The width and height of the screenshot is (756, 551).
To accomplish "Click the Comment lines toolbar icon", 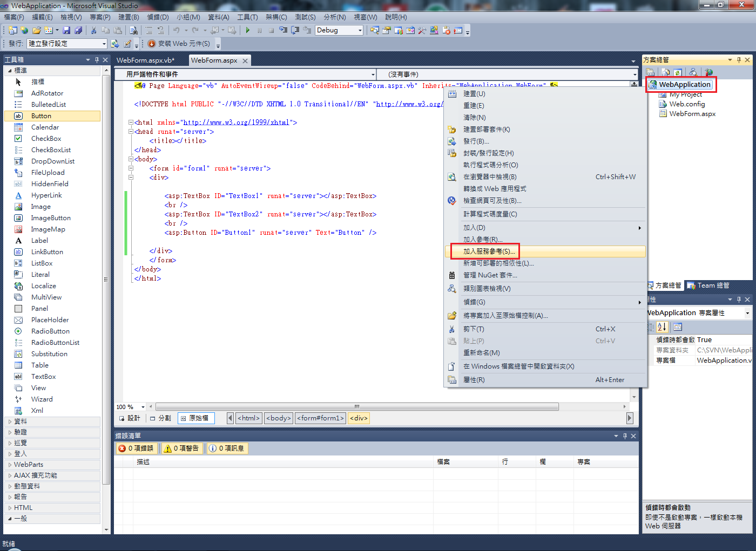I will [x=148, y=30].
